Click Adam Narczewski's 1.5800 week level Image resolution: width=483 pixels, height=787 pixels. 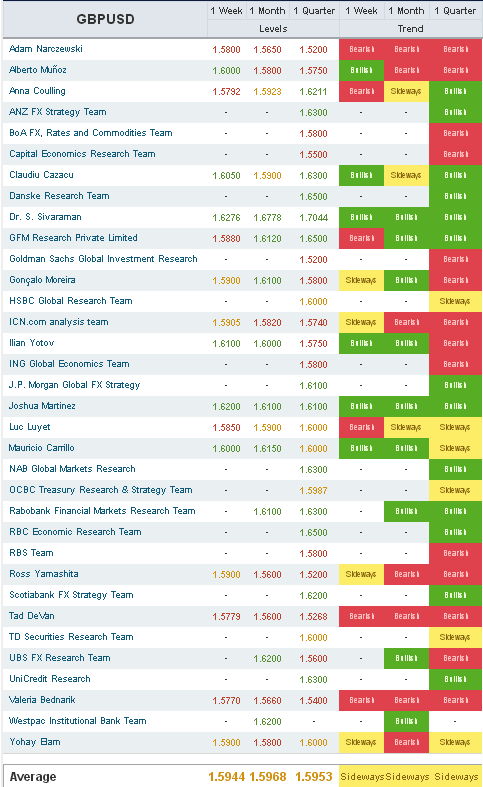tap(226, 50)
